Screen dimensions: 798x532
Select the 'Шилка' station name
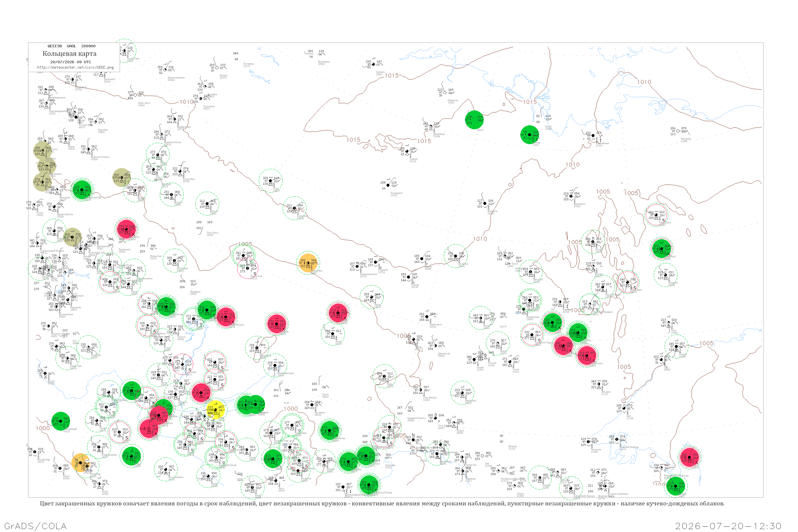330,469
